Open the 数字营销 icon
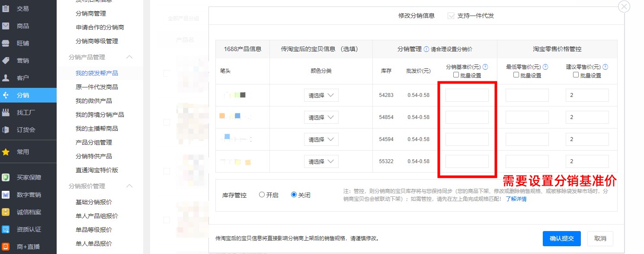Viewport: 644px width, 254px height. pyautogui.click(x=6, y=195)
